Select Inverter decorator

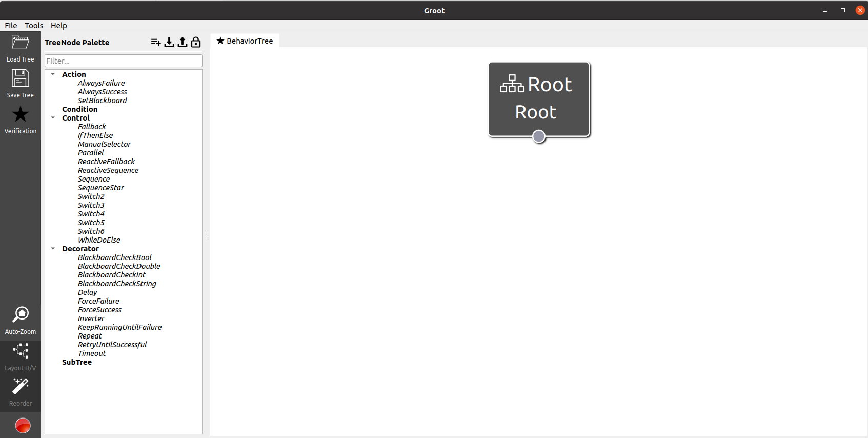pos(91,318)
